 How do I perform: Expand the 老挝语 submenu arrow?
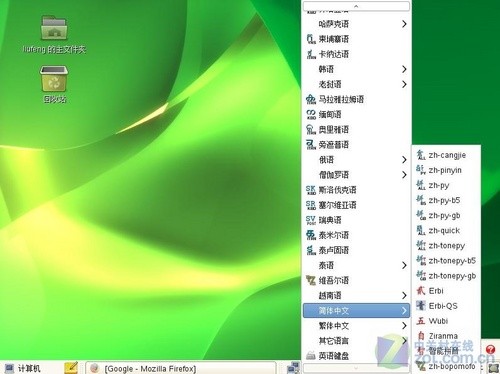404,84
